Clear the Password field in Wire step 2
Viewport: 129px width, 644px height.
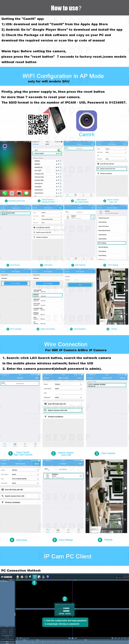[81, 397]
